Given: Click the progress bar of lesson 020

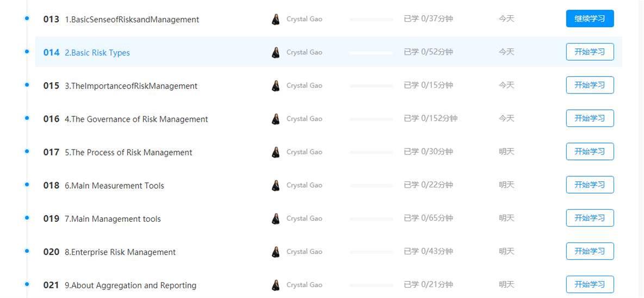Looking at the screenshot, I should [x=371, y=252].
